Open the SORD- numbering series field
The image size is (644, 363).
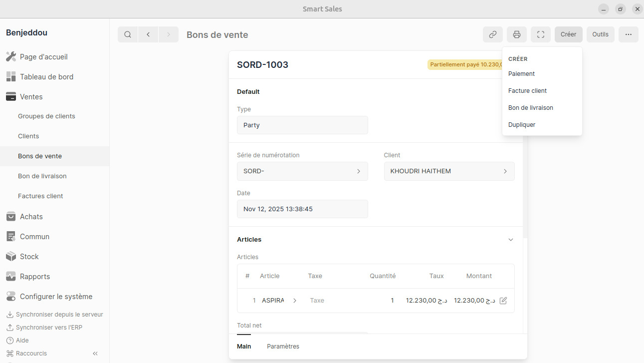(302, 171)
